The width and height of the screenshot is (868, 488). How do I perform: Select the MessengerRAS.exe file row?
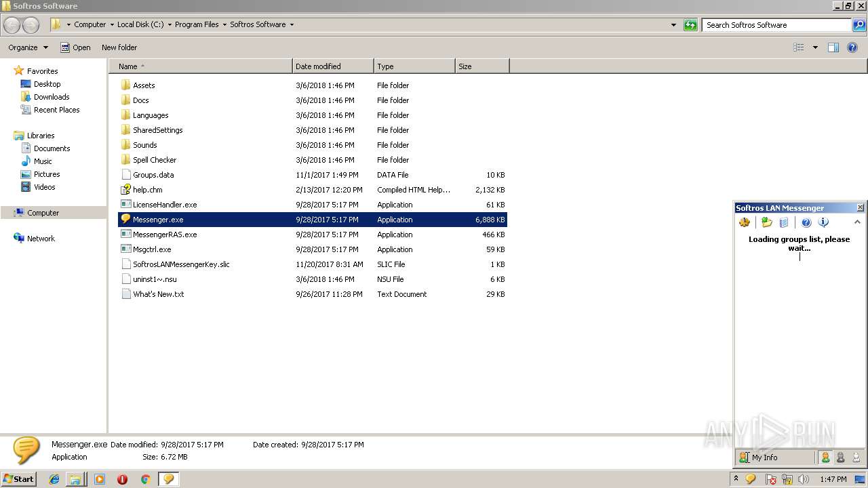click(313, 235)
